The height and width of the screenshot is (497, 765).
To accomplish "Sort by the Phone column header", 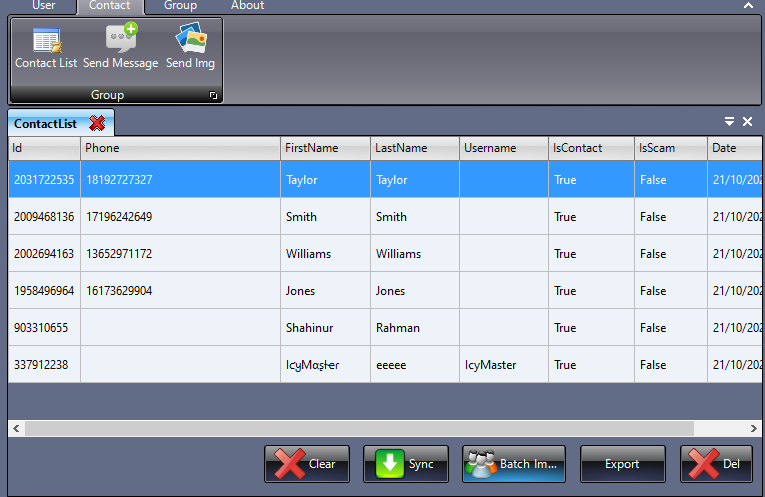I will (181, 148).
